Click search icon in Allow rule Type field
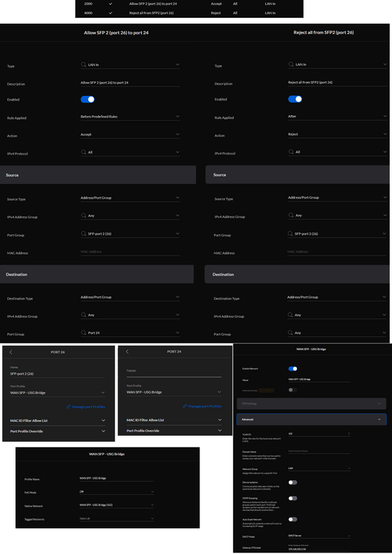Image resolution: width=392 pixels, height=554 pixels. tap(83, 65)
